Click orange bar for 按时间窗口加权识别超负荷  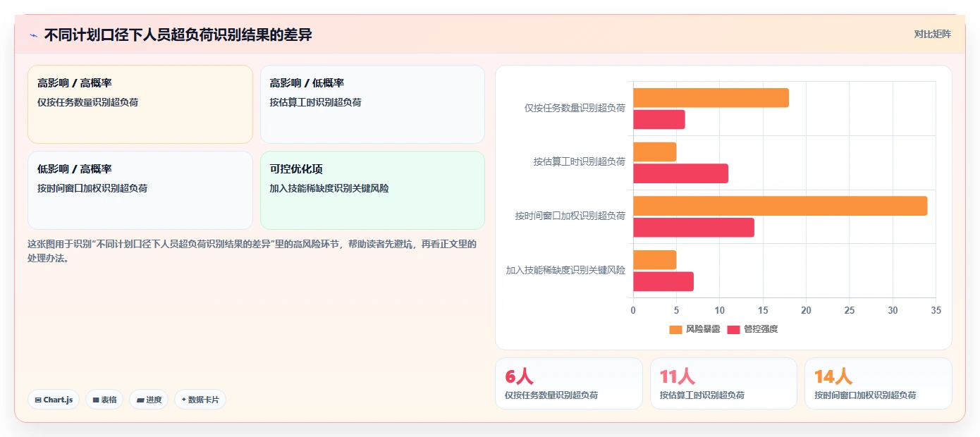pos(780,206)
